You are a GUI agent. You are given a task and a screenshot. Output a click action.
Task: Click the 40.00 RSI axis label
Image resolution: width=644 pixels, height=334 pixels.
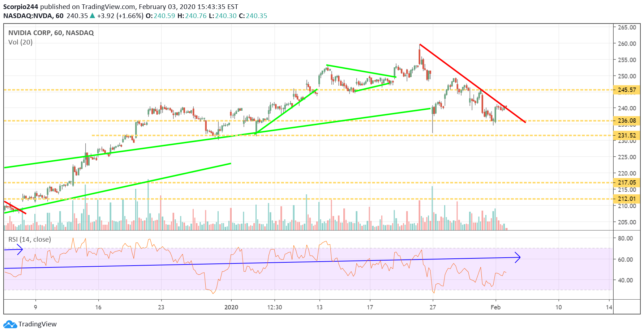tap(626, 280)
